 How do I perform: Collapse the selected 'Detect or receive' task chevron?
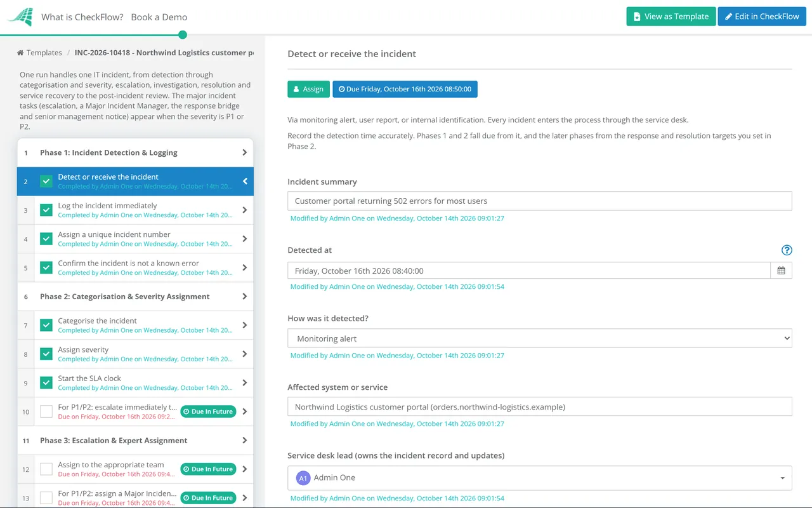pyautogui.click(x=245, y=182)
